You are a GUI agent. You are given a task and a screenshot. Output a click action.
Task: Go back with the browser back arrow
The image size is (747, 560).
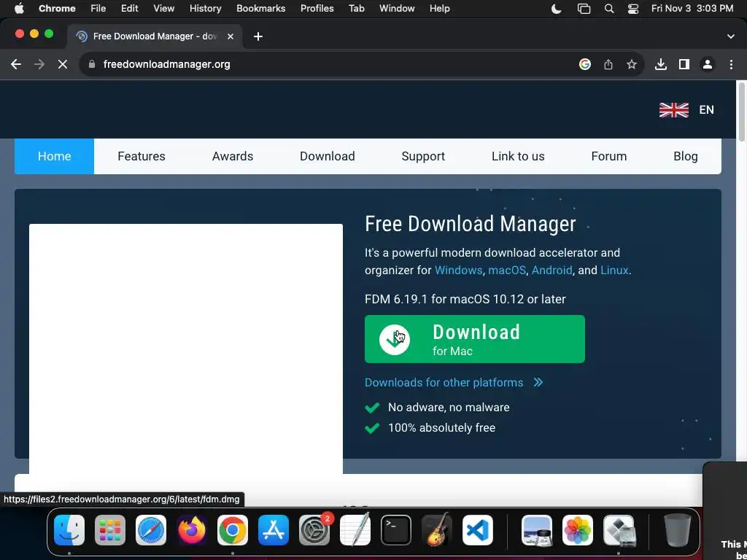tap(16, 64)
